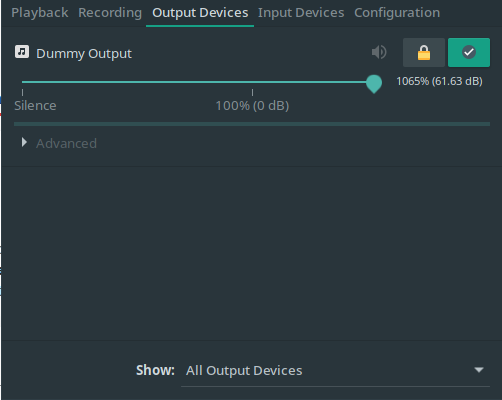Click the Dummy Output device name
The height and width of the screenshot is (400, 502).
(x=84, y=54)
